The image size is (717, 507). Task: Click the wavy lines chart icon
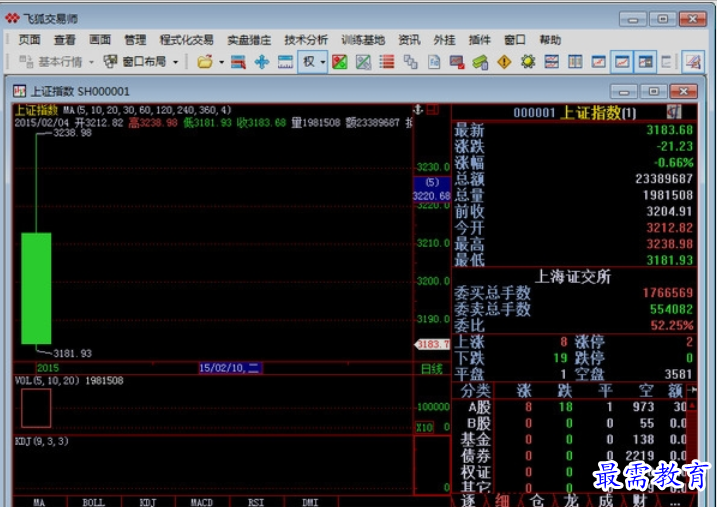[x=551, y=62]
